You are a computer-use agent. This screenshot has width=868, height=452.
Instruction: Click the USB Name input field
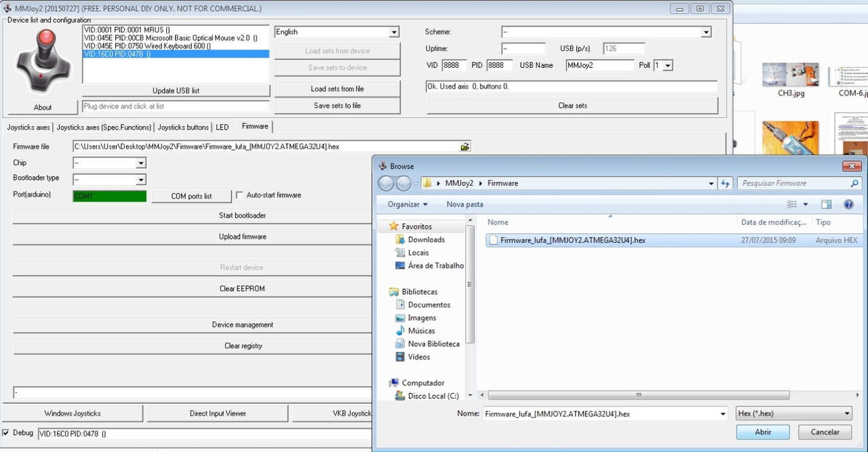tap(600, 66)
